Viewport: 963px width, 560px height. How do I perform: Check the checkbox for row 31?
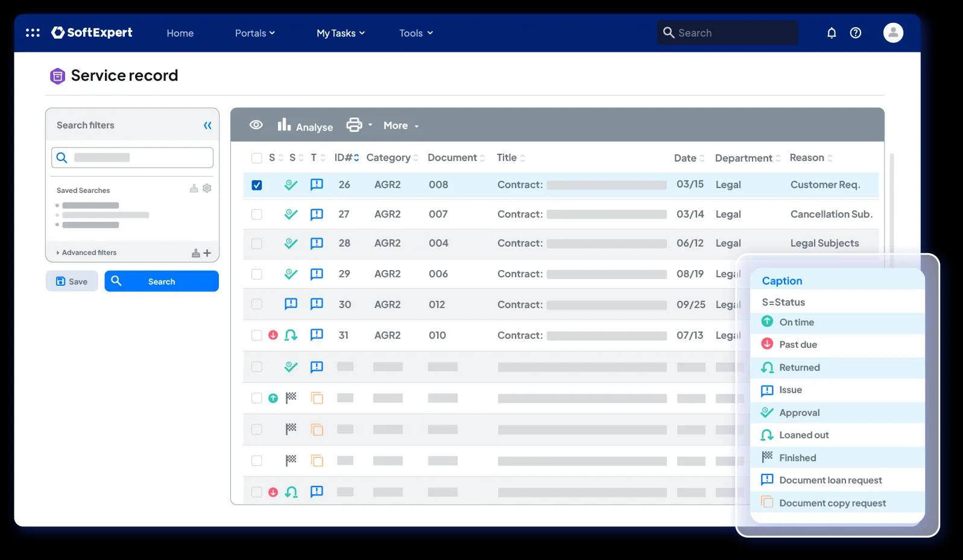(x=257, y=335)
